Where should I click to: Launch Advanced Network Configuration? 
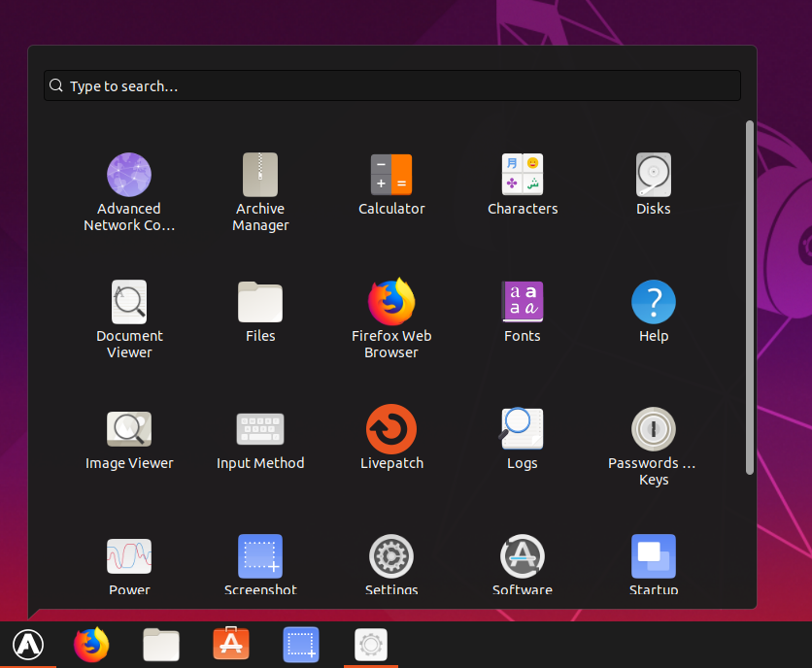click(x=129, y=175)
